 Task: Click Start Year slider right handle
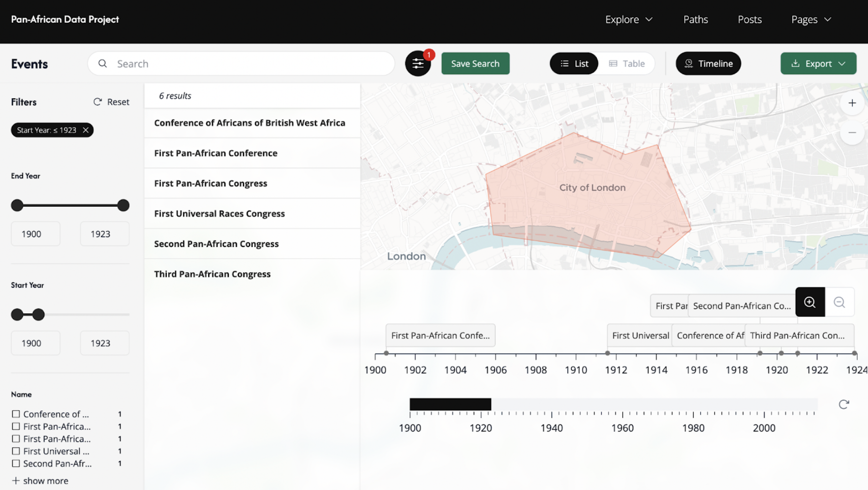(39, 314)
